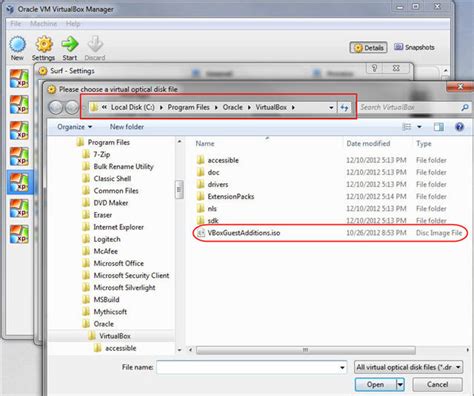The height and width of the screenshot is (396, 474).
Task: Open the Machine menu in VirtualBox Manager
Action: tap(43, 24)
